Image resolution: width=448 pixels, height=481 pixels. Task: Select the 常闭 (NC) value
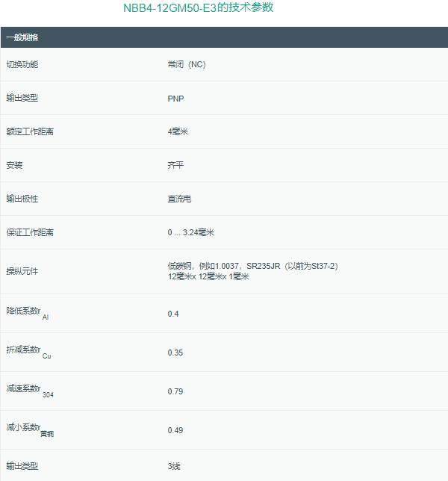[x=186, y=64]
